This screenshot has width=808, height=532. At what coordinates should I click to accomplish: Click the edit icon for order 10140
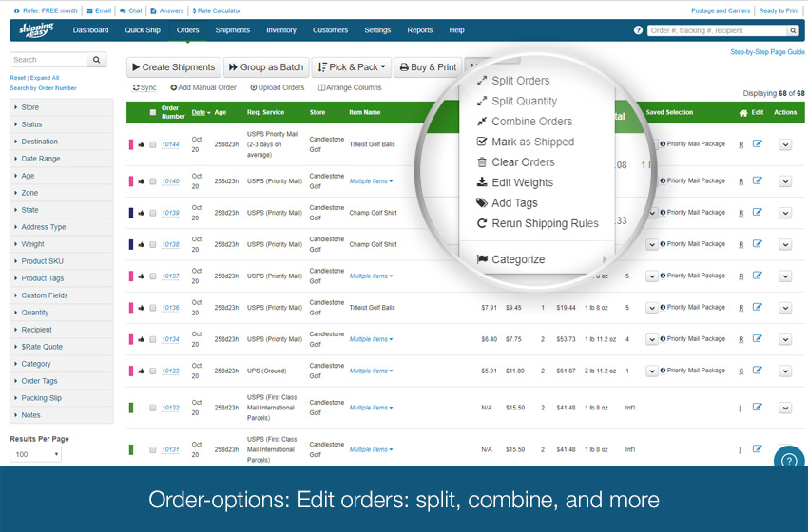click(757, 180)
